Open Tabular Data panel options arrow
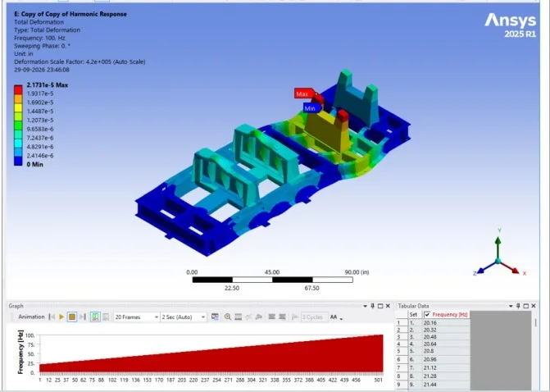 (511, 306)
